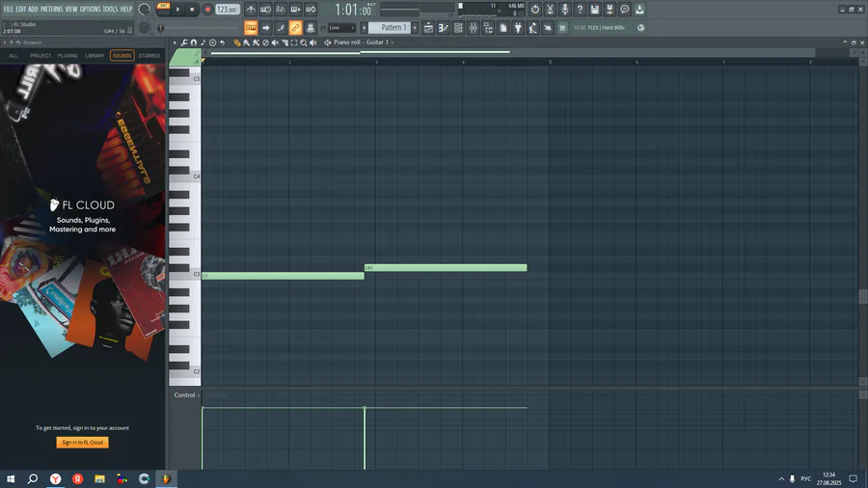868x488 pixels.
Task: Add a new pattern with plus button
Action: (x=415, y=28)
